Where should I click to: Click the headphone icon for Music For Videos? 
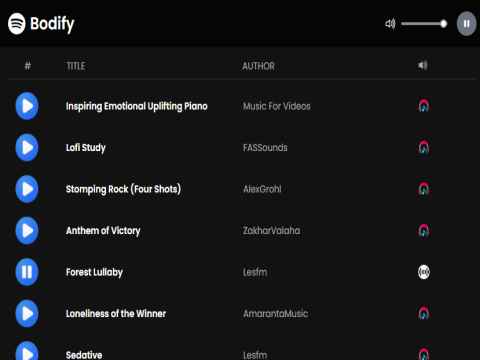424,106
